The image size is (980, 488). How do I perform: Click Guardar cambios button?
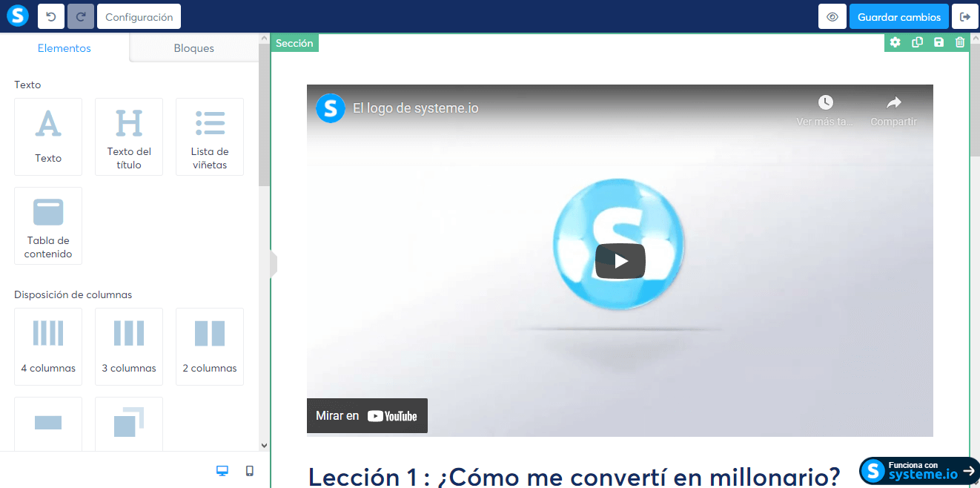(899, 16)
